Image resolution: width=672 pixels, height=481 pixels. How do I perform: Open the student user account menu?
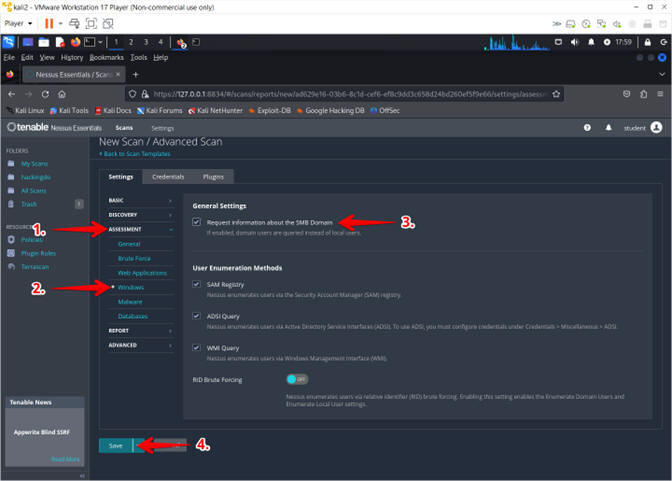[x=643, y=128]
